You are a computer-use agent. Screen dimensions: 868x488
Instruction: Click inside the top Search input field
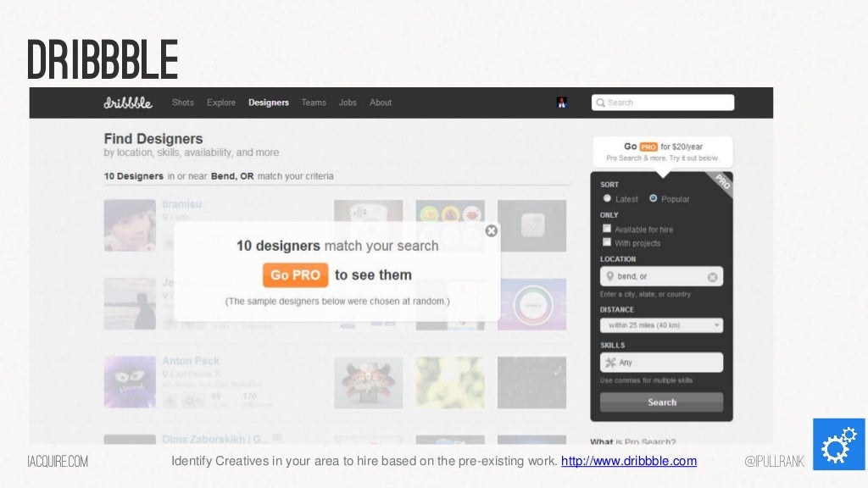coord(663,103)
